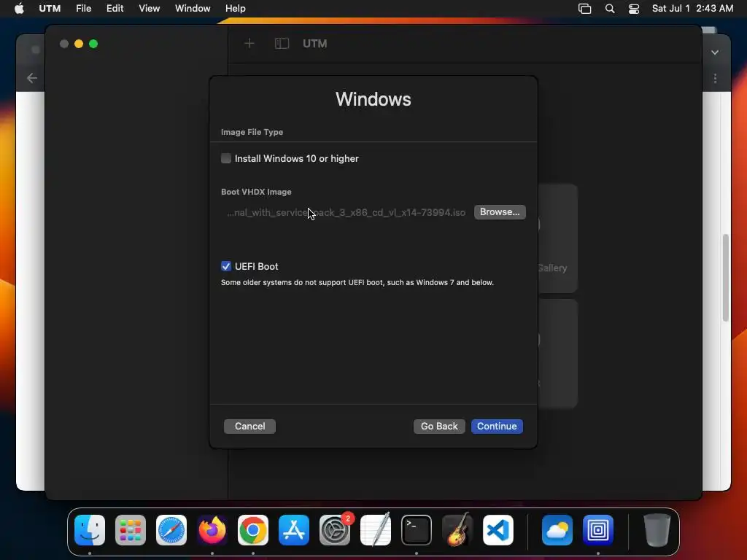747x560 pixels.
Task: Expand the chevron in background window
Action: coord(715,52)
